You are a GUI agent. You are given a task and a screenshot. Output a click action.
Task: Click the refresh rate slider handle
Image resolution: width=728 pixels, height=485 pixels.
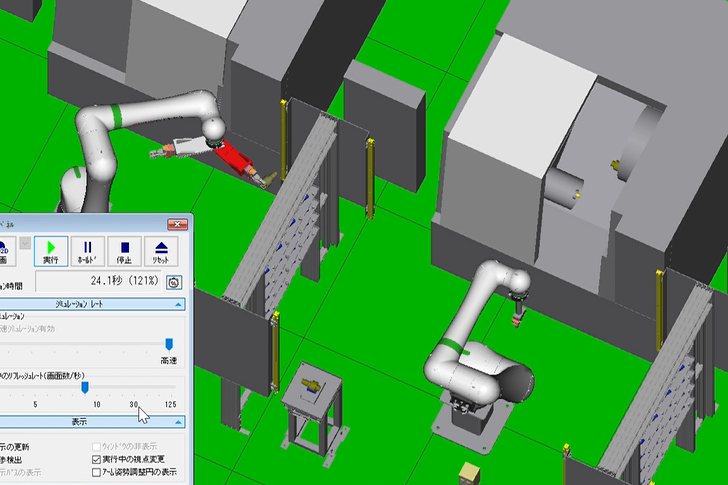85,386
